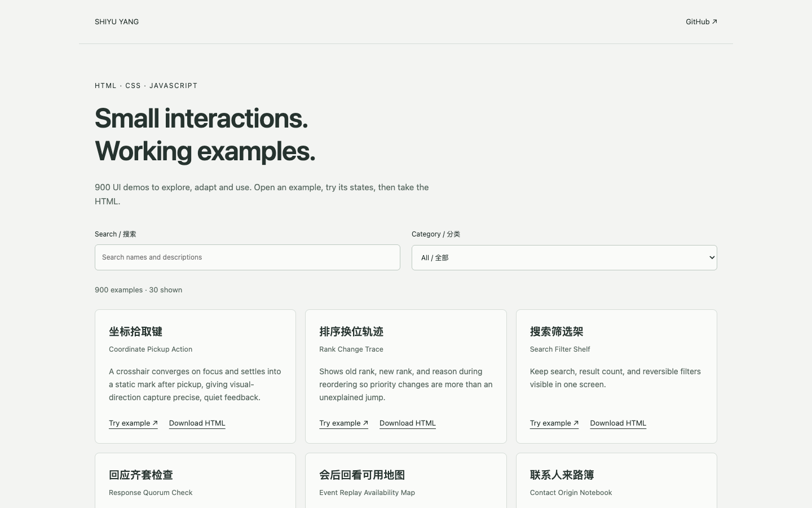Click the Event Replay Availability Map subtitle

click(x=367, y=493)
